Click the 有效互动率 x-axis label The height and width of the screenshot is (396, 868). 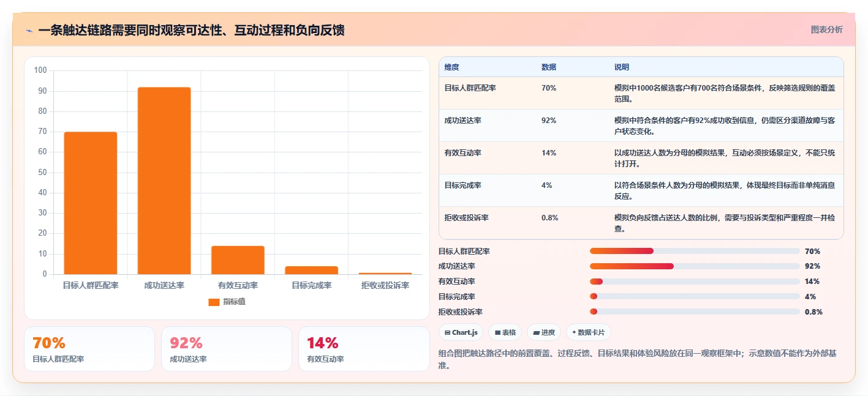238,285
